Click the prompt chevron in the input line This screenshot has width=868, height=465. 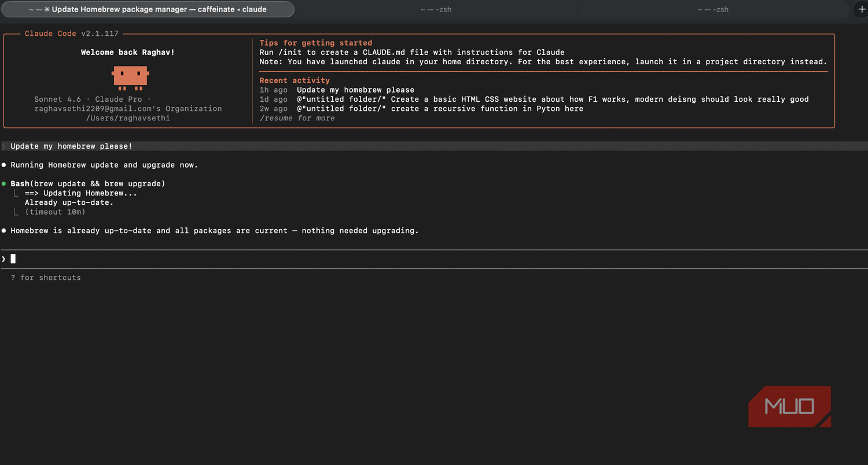[3, 259]
